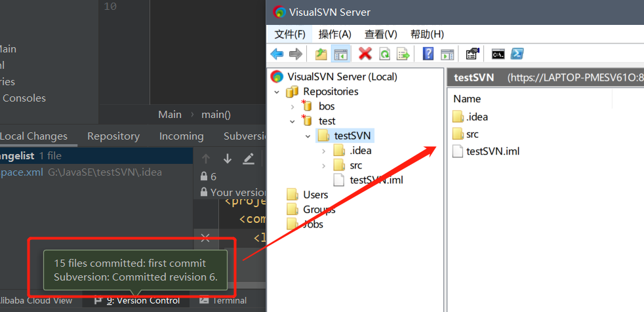Click VisualSVN Server logo in title bar

point(279,12)
